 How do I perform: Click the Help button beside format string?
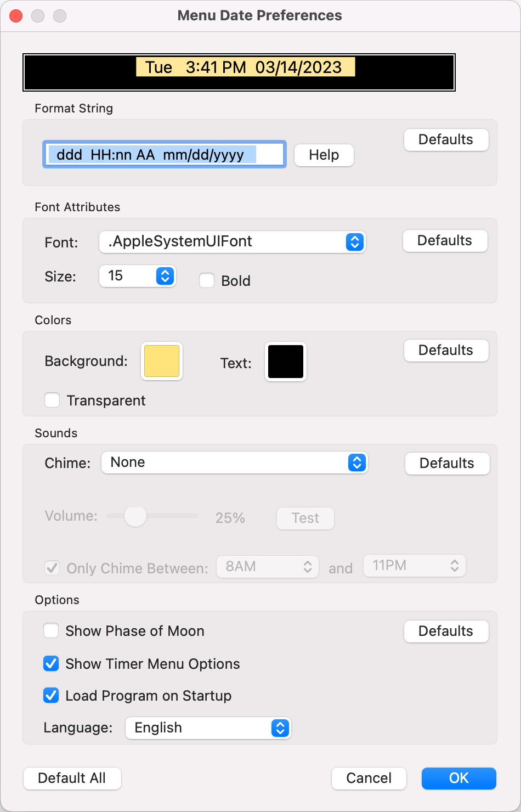(x=324, y=155)
